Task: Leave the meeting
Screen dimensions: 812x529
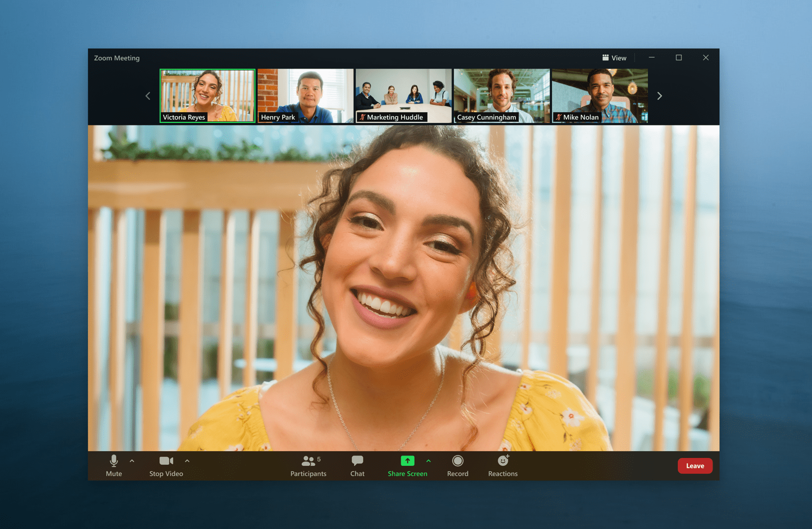Action: point(694,466)
